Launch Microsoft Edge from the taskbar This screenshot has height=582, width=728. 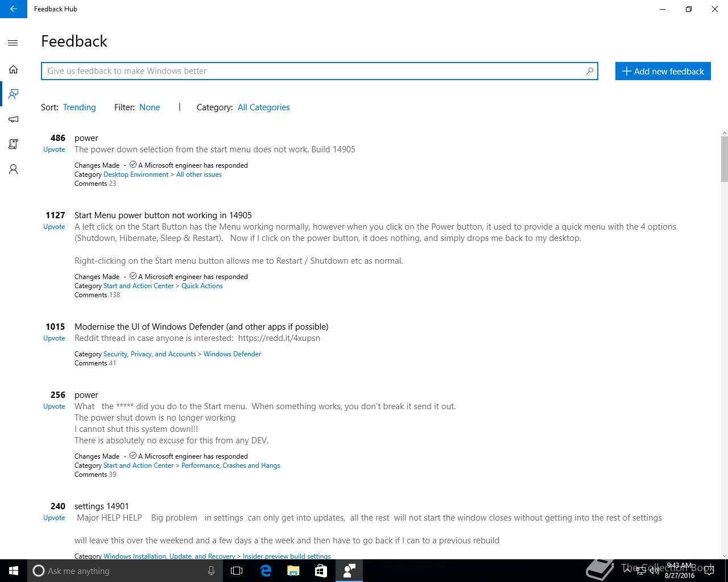[266, 571]
